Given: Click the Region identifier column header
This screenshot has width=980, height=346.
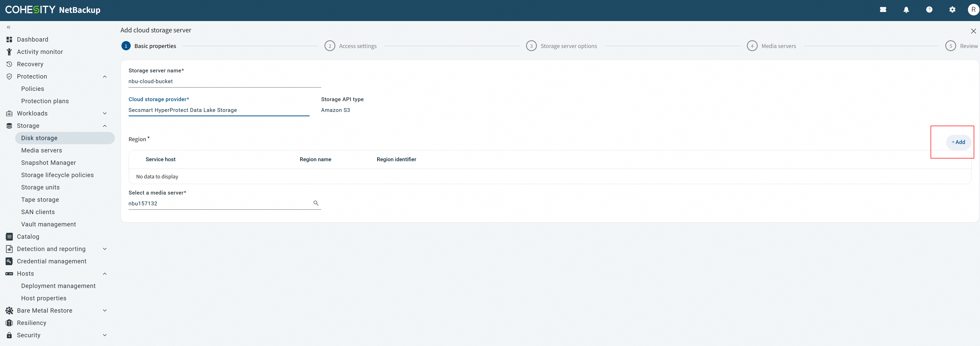Looking at the screenshot, I should pos(396,159).
